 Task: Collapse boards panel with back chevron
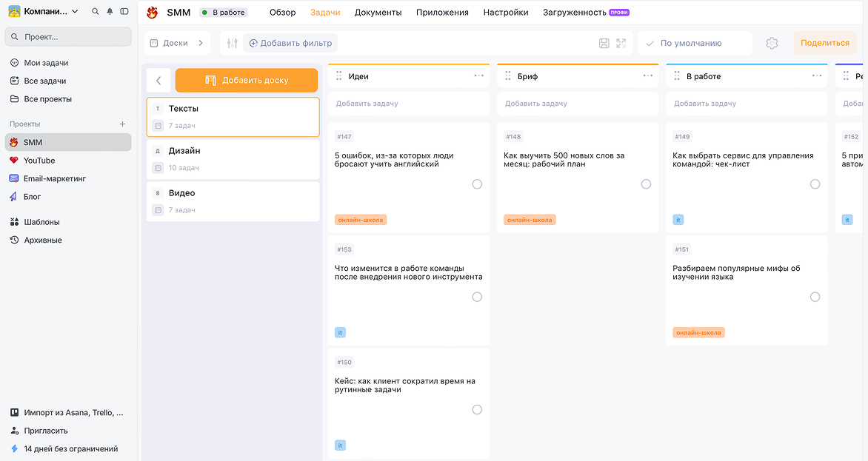click(x=158, y=80)
